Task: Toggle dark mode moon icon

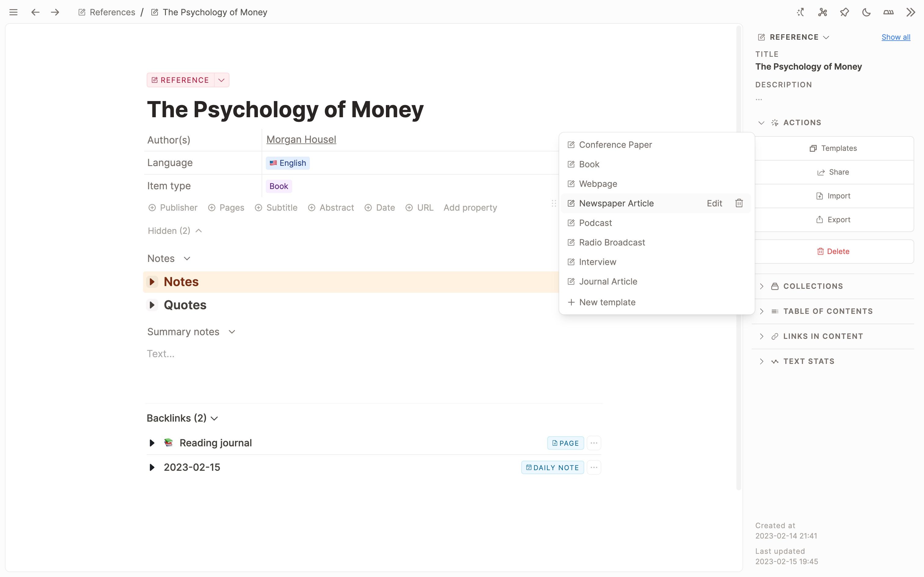Action: [x=866, y=12]
